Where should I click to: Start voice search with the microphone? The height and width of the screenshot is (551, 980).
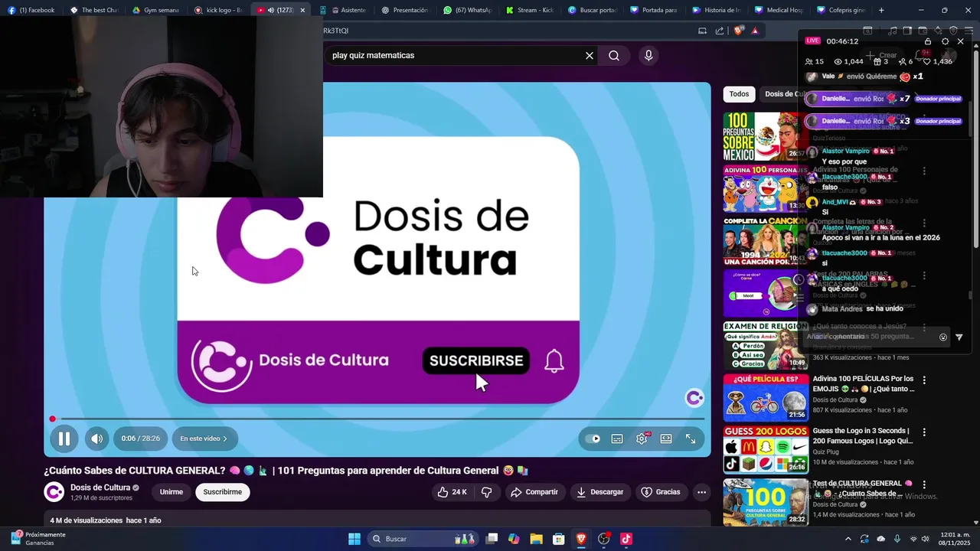click(648, 55)
